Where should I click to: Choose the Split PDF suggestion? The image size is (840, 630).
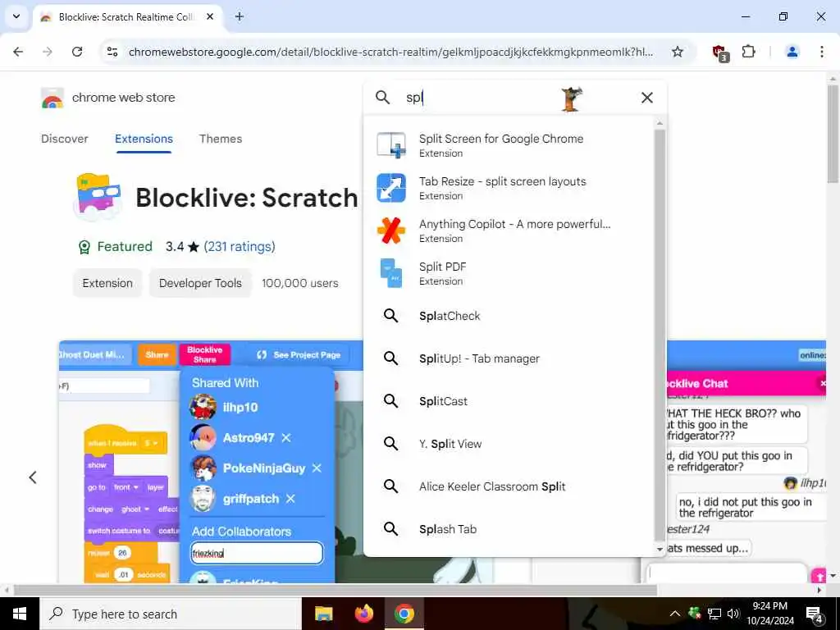[x=509, y=273]
